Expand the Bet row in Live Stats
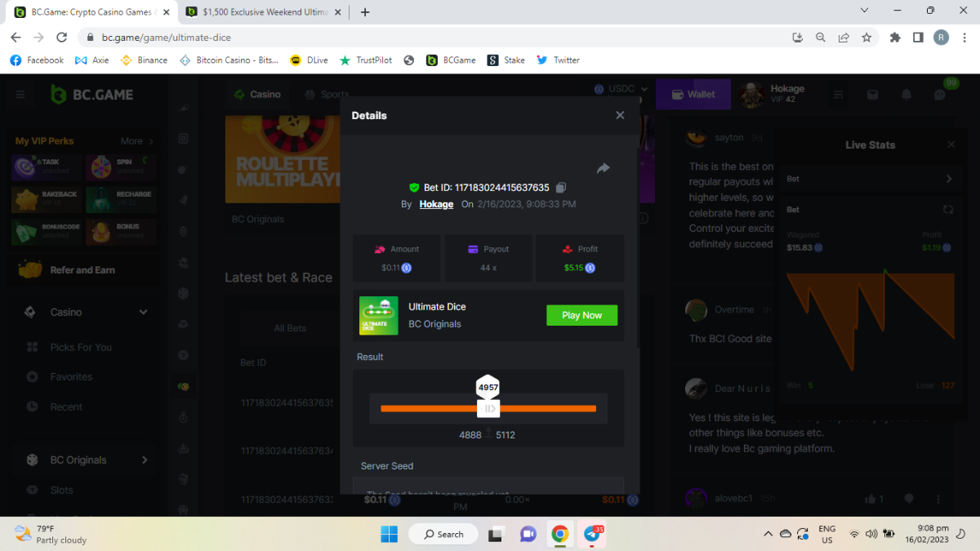The image size is (980, 551). [948, 179]
